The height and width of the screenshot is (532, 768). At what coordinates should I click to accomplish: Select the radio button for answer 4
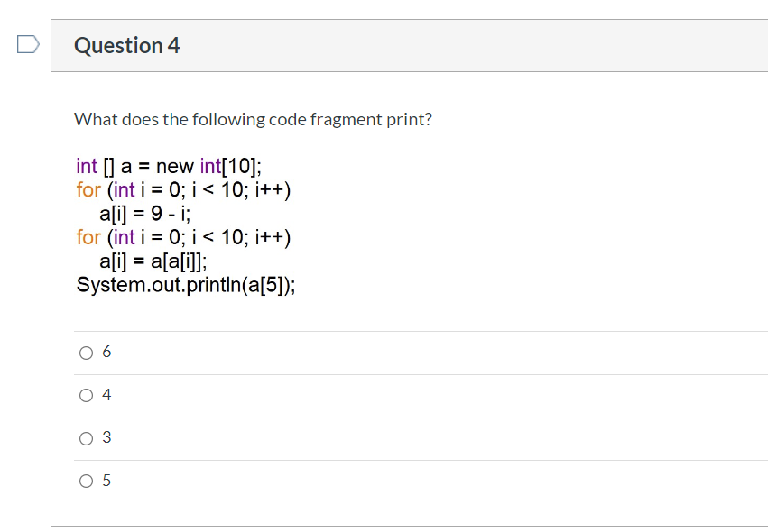click(x=87, y=396)
